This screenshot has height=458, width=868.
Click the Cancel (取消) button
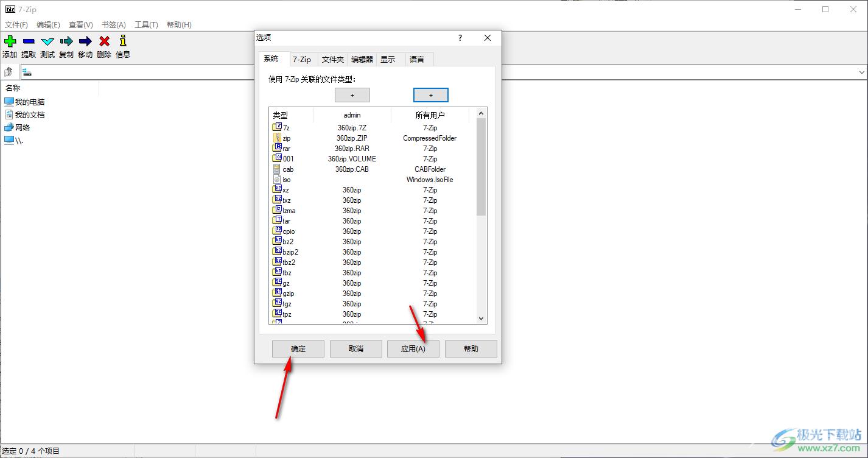(x=356, y=349)
